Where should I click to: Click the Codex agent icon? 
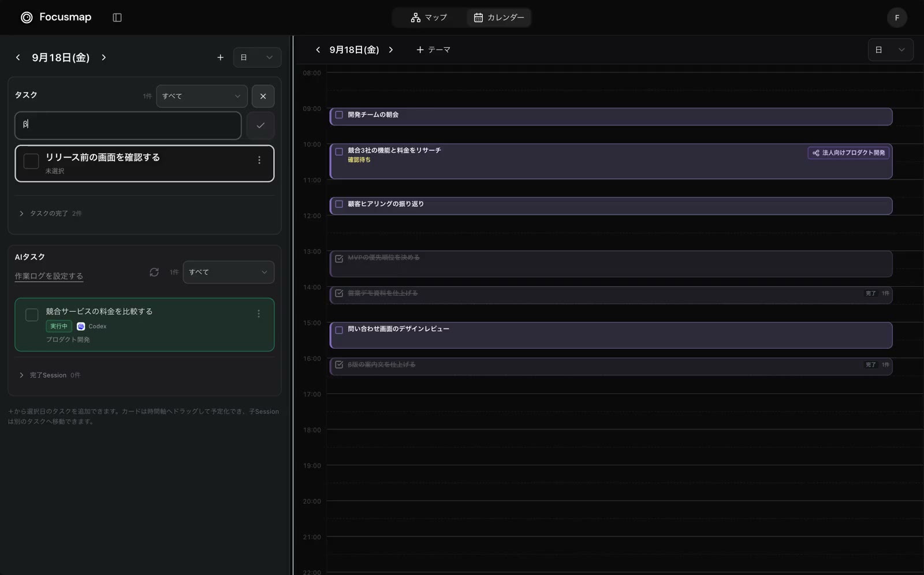(81, 326)
